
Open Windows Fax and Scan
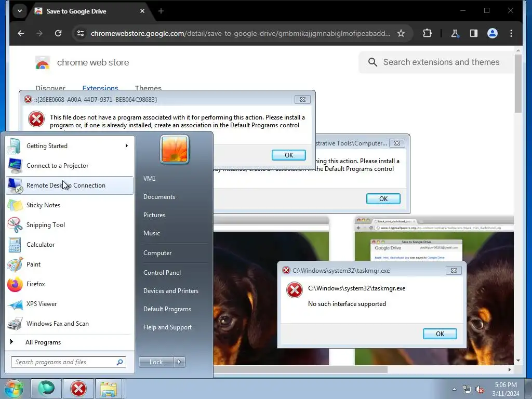[x=70, y=323]
